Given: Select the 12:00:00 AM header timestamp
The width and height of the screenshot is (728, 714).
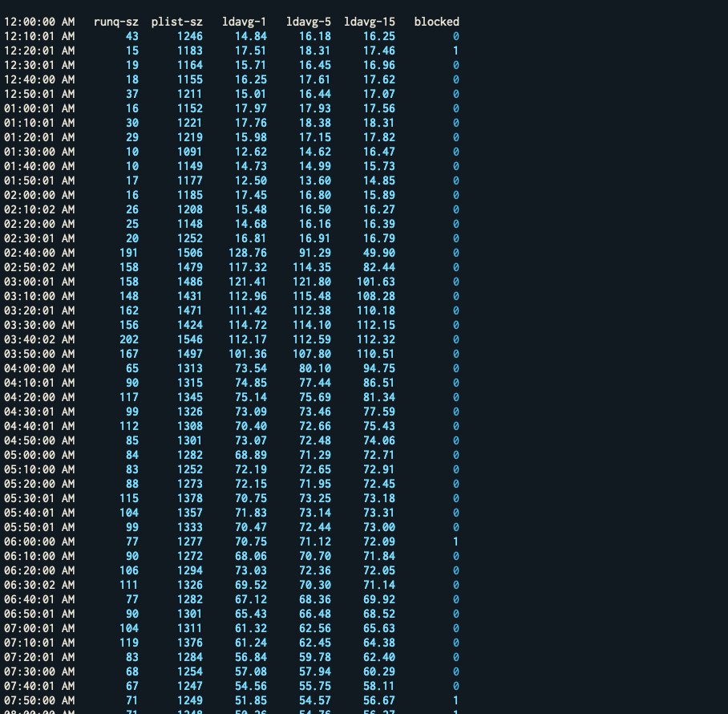Looking at the screenshot, I should pyautogui.click(x=39, y=22).
